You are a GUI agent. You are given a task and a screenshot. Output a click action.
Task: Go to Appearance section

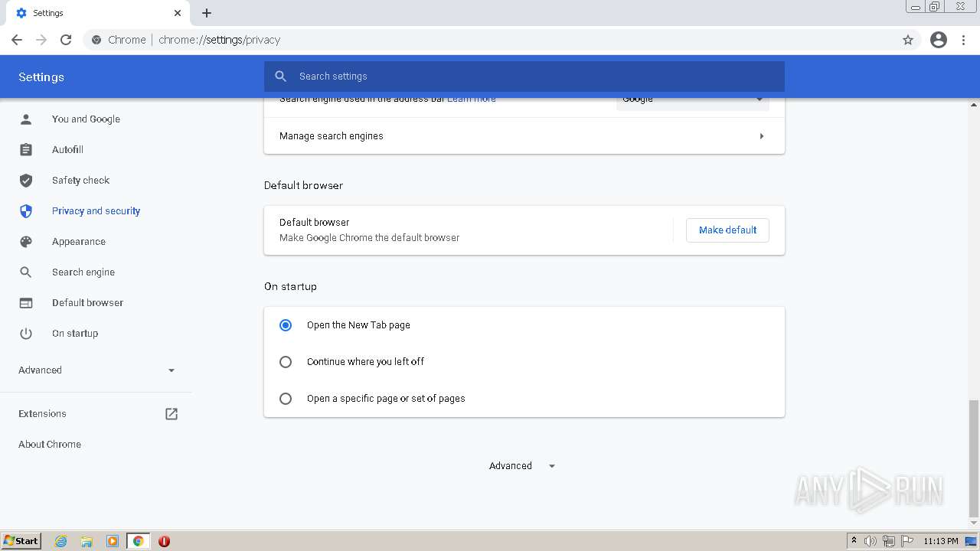click(79, 242)
